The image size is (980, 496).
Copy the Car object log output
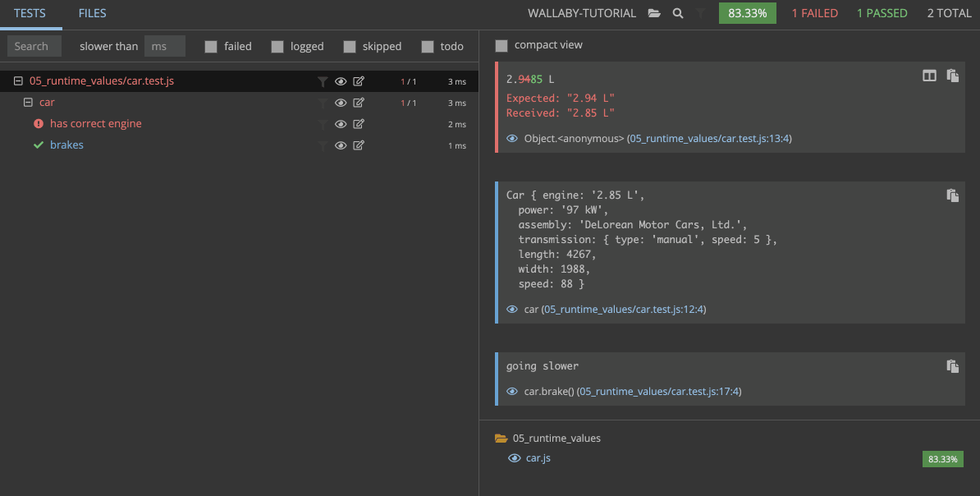click(952, 195)
